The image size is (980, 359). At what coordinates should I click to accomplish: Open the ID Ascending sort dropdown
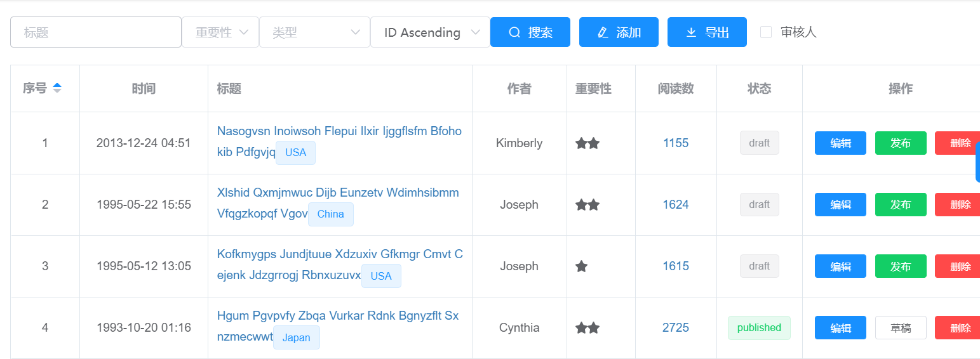pyautogui.click(x=430, y=32)
